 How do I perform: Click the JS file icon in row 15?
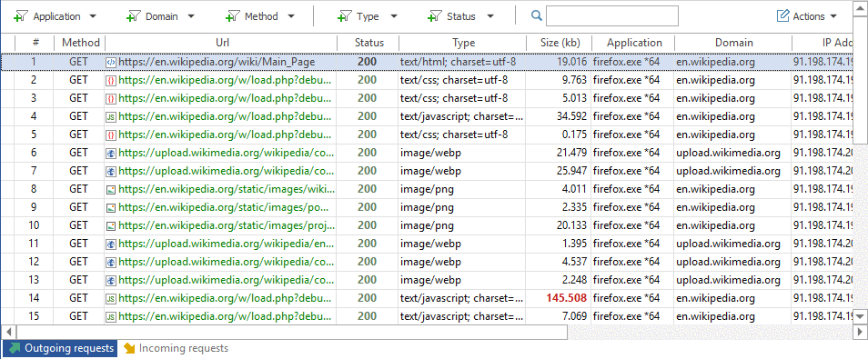tap(111, 316)
